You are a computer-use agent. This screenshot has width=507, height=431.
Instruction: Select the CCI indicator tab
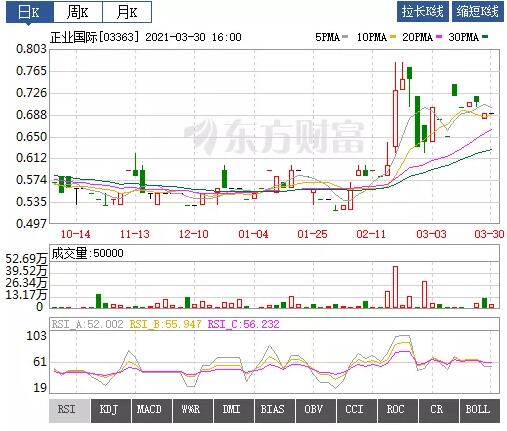tap(357, 411)
